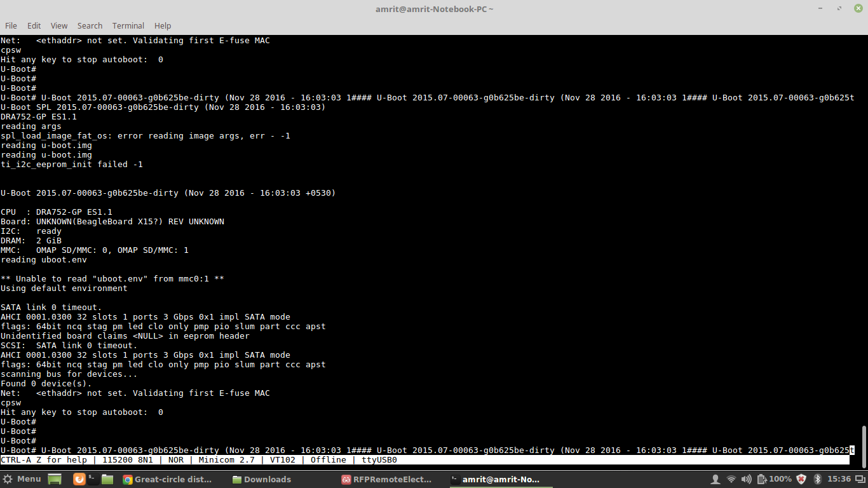The width and height of the screenshot is (868, 488).
Task: Click the 'amrit@amrit-Notebook-PC ~' title bar
Action: click(434, 8)
